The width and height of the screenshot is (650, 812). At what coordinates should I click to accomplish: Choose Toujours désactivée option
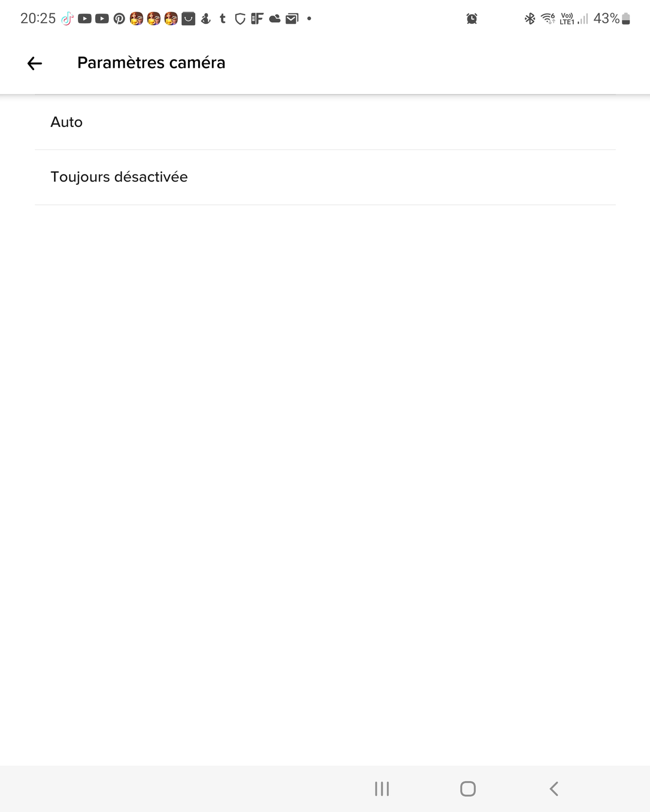click(325, 177)
